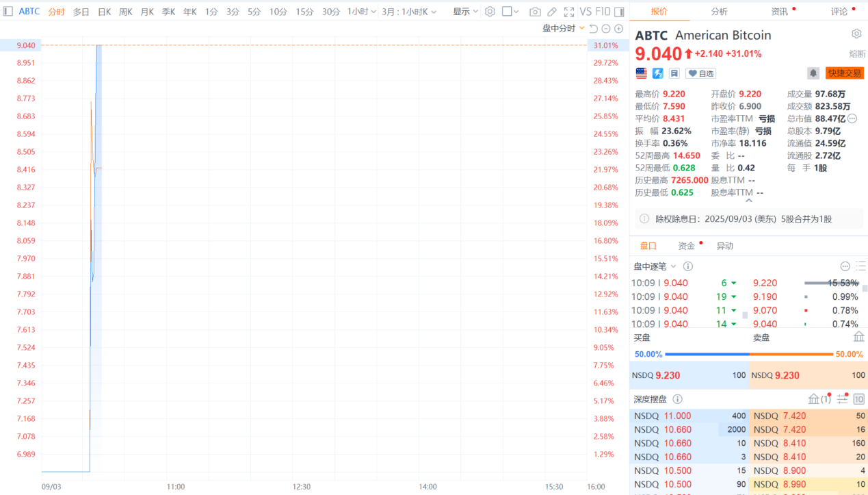Select the 周K weekly chart
The height and width of the screenshot is (495, 868).
(x=126, y=12)
